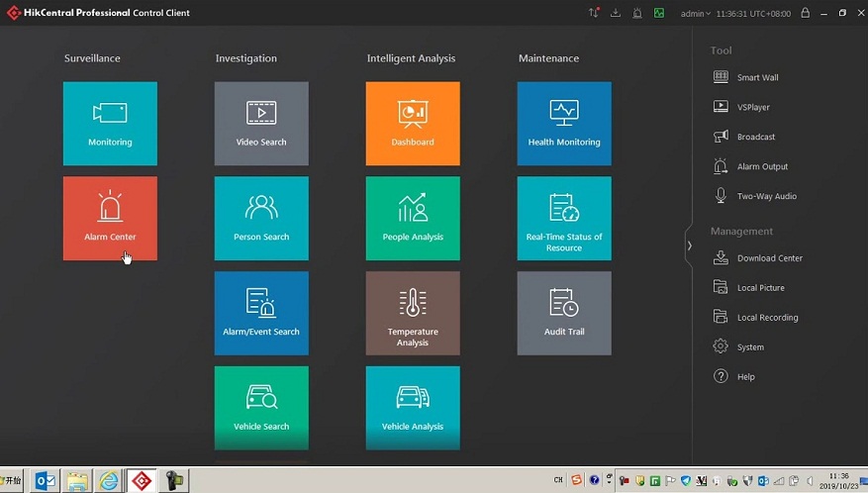Open Alarm Output control
Viewport: 868px width, 493px height.
pos(750,166)
